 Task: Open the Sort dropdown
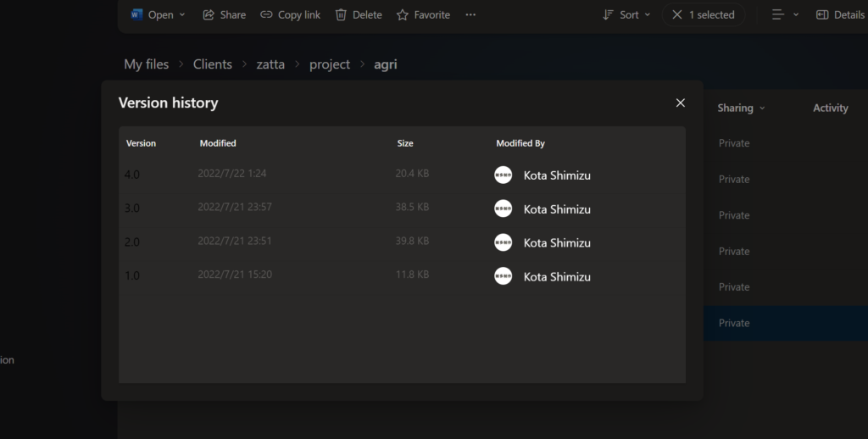pyautogui.click(x=626, y=14)
